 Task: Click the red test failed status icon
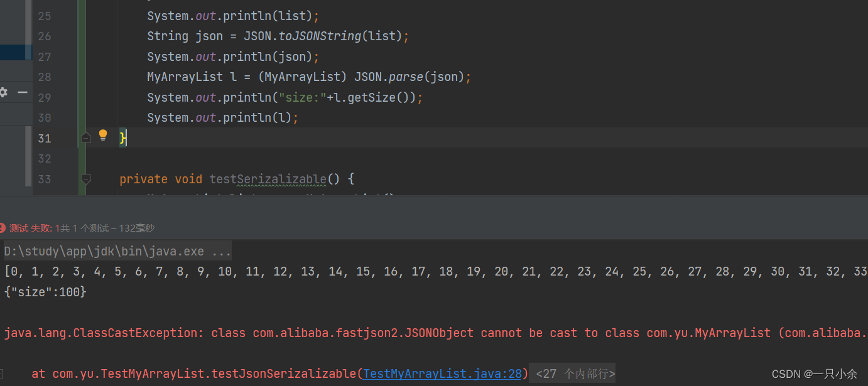pos(3,228)
